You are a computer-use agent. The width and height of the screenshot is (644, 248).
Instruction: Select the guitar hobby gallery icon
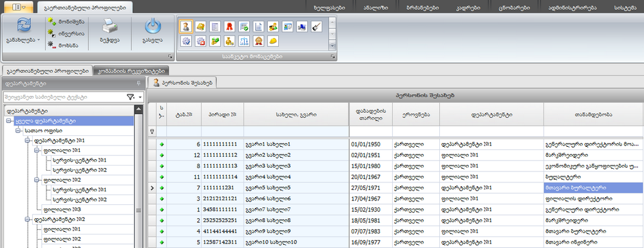[316, 26]
